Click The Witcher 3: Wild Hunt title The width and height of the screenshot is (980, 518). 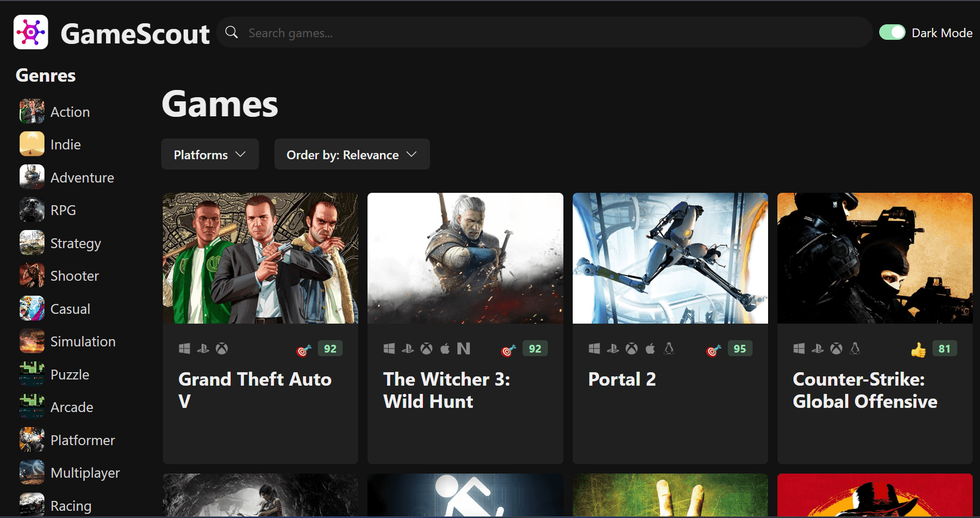pyautogui.click(x=447, y=390)
